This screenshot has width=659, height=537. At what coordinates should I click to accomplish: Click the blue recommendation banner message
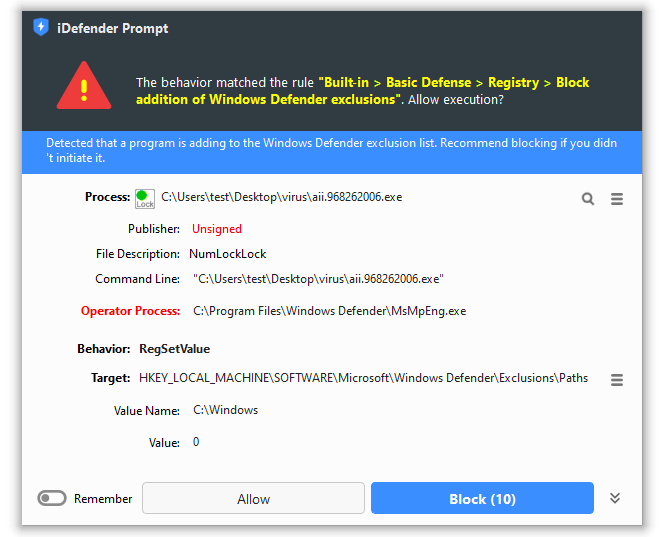(332, 150)
